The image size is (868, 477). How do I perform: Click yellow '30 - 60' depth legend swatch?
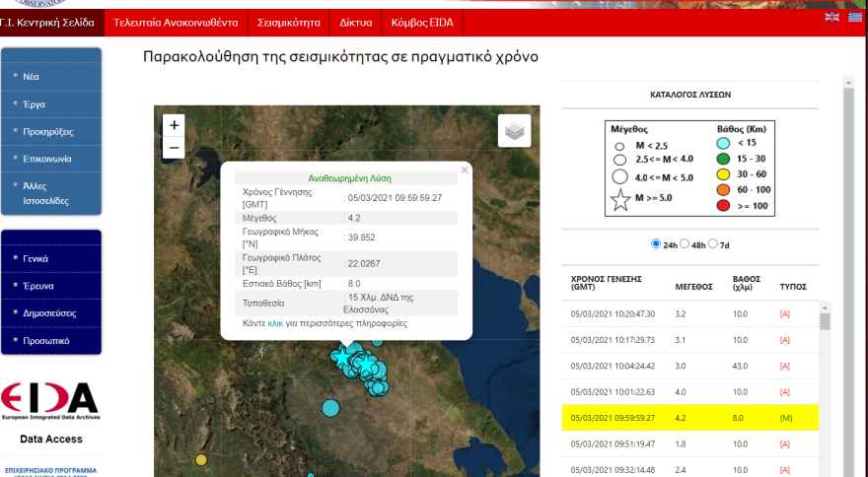pyautogui.click(x=723, y=174)
